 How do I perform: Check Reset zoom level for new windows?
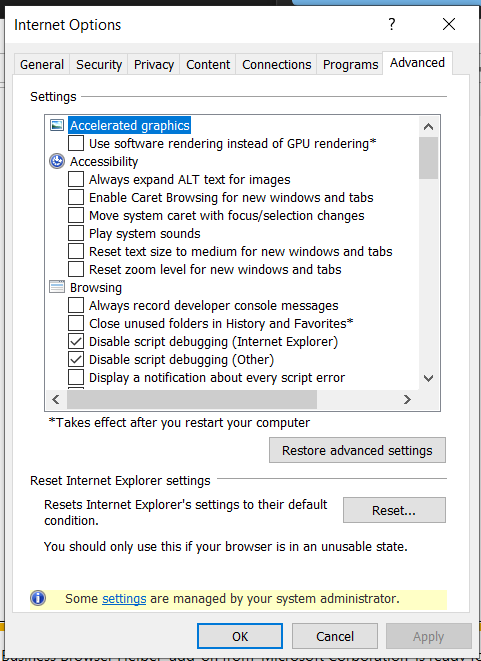pyautogui.click(x=76, y=269)
